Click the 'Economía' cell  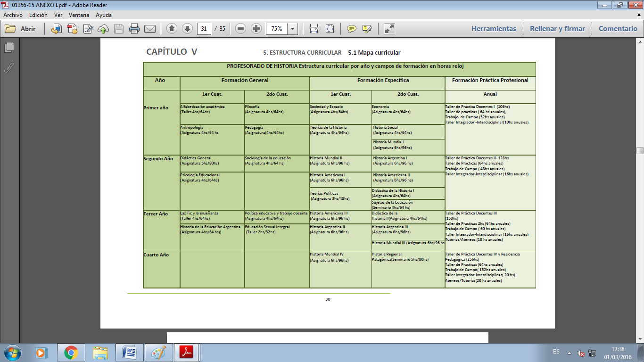pos(408,114)
